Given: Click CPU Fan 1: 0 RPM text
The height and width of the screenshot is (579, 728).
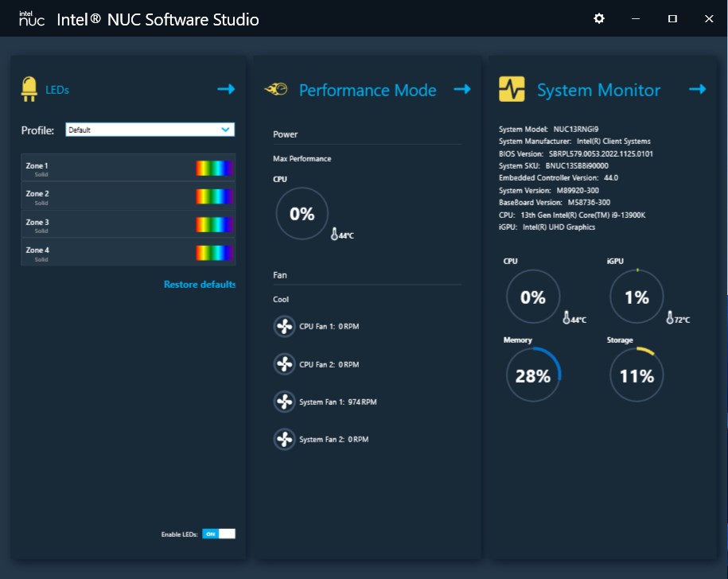Looking at the screenshot, I should click(329, 327).
